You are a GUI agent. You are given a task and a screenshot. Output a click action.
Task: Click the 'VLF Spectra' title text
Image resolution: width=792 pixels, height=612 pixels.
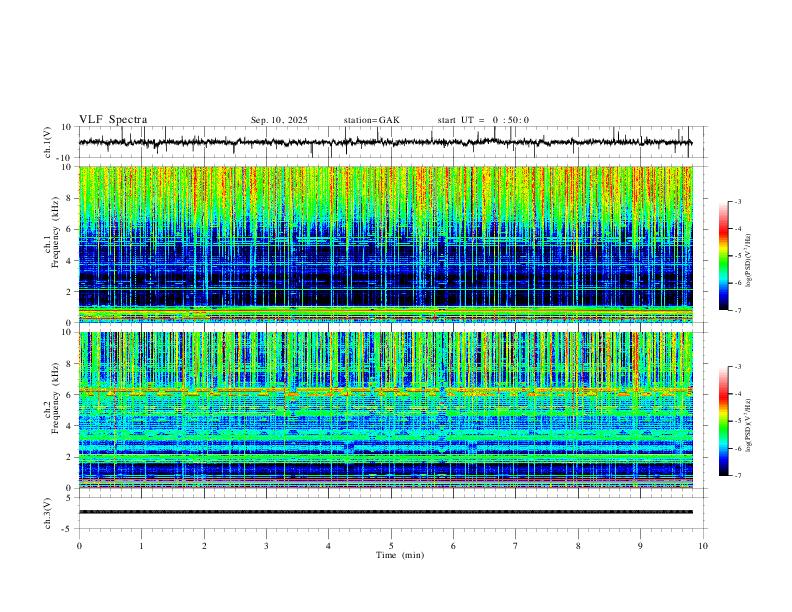click(x=113, y=120)
